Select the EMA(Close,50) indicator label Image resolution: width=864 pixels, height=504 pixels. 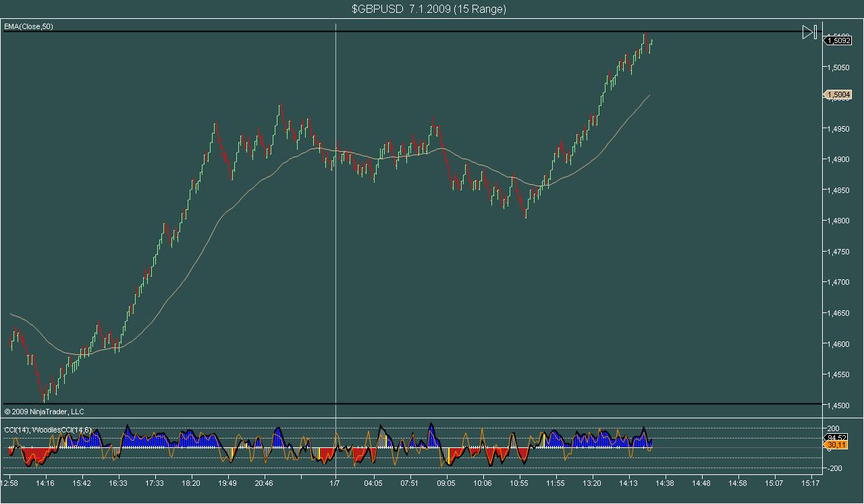(28, 26)
